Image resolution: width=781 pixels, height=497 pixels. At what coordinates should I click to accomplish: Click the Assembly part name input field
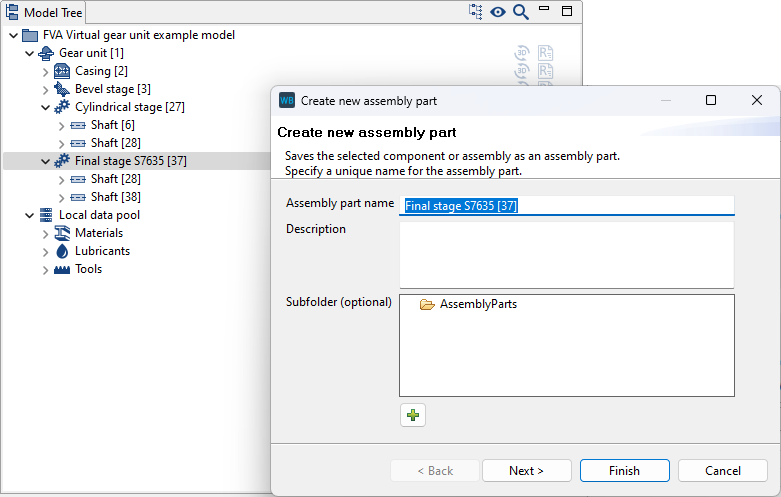[x=566, y=205]
